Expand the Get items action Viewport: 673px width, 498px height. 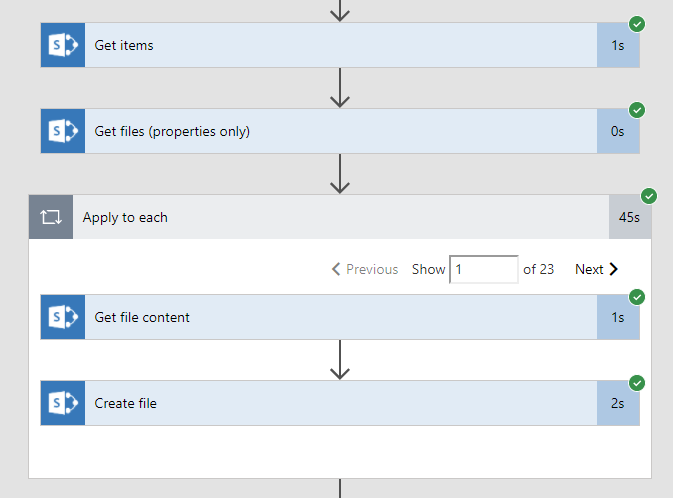coord(340,45)
